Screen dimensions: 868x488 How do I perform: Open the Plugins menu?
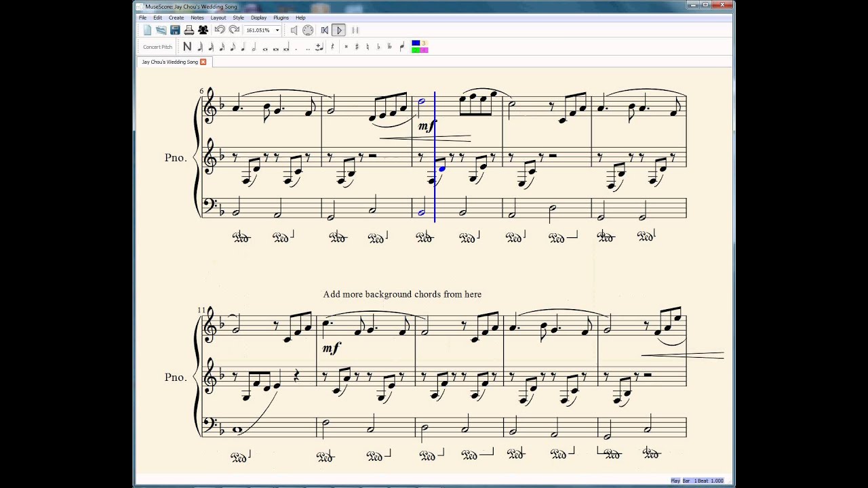coord(281,18)
